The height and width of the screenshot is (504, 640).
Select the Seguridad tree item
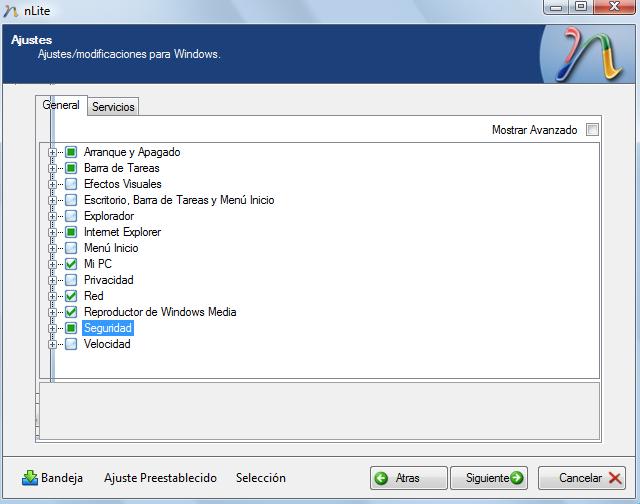[x=108, y=328]
